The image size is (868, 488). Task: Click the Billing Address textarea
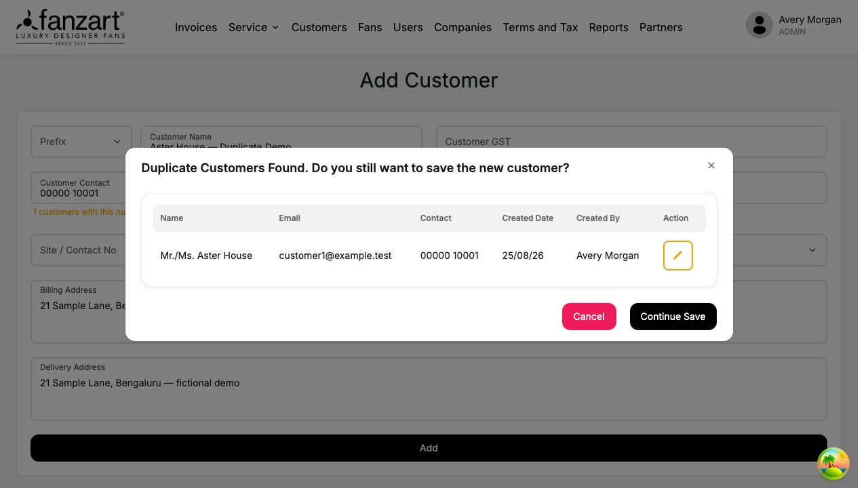point(78,312)
